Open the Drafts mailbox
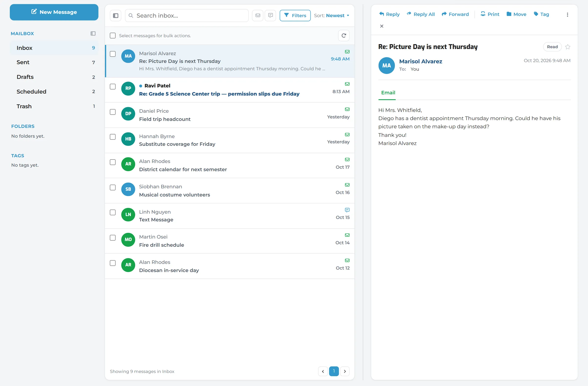 (54, 77)
